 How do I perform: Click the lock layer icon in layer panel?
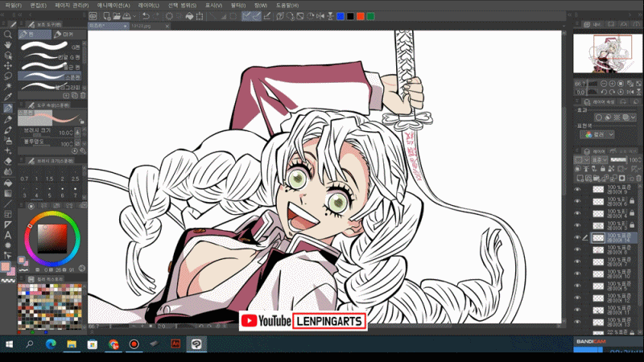point(602,169)
